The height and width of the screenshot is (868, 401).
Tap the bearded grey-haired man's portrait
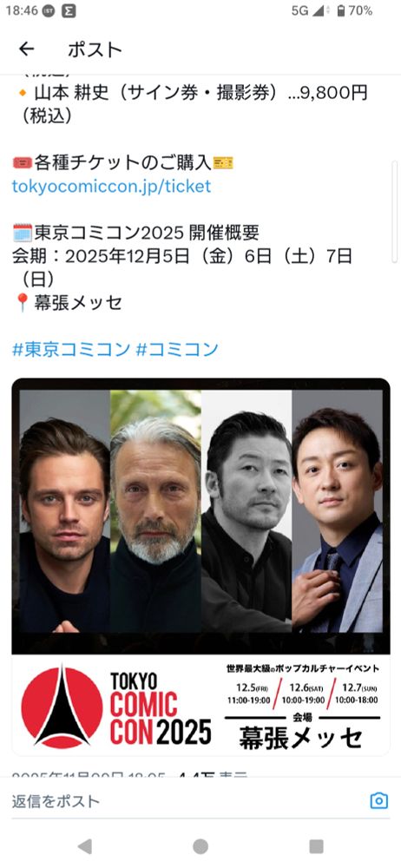tap(155, 512)
